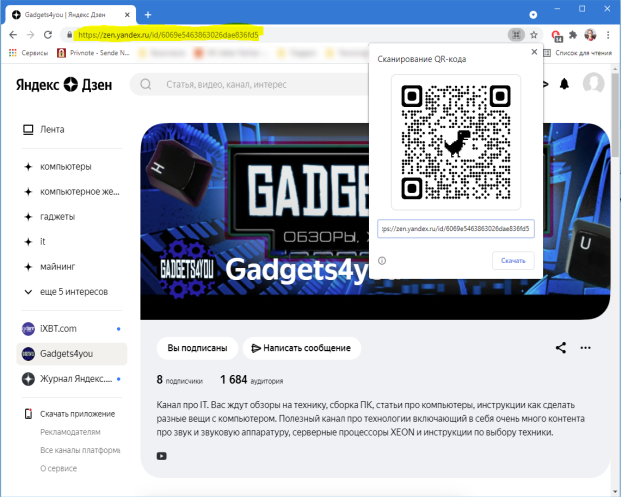Image resolution: width=622 pixels, height=498 pixels.
Task: Open Все каналы платформы link
Action: pos(80,450)
